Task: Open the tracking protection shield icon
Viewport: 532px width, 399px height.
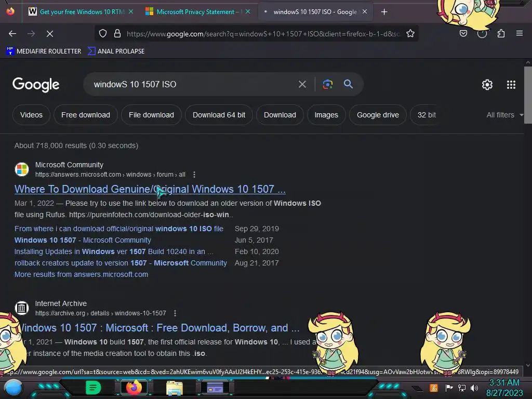Action: (103, 33)
